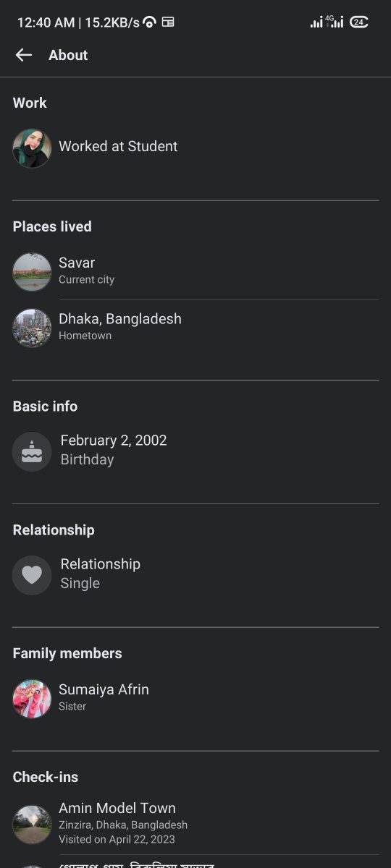Tap the About page title
391x868 pixels.
(68, 55)
